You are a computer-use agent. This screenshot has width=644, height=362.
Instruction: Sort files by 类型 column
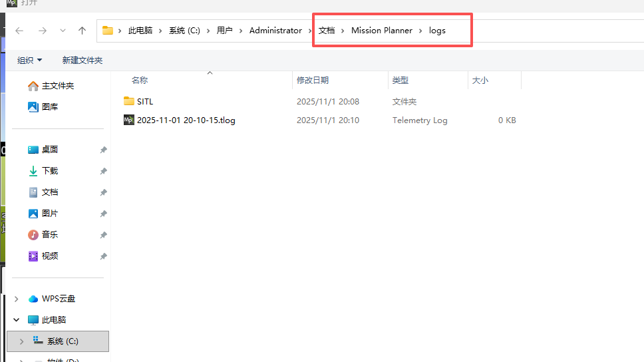pyautogui.click(x=401, y=80)
